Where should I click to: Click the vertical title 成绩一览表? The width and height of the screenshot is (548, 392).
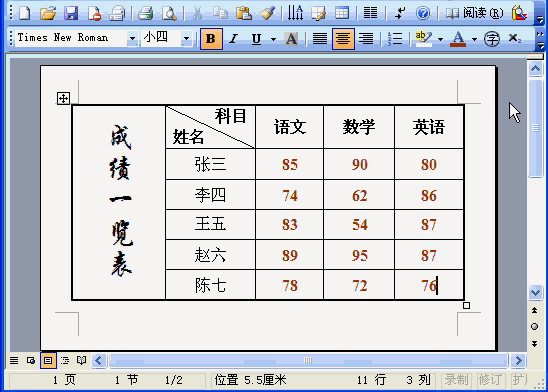click(121, 201)
